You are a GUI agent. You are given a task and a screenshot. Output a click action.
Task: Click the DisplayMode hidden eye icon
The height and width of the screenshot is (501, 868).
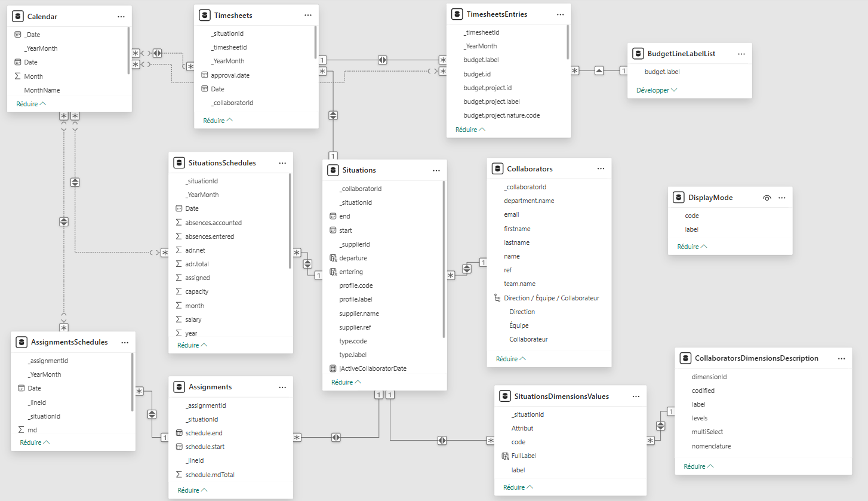tap(767, 198)
